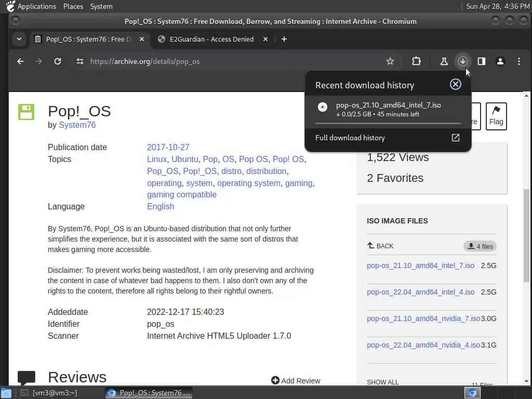Download pop-os_22.04_amd64_nvidia_4.iso
The height and width of the screenshot is (399, 532).
pyautogui.click(x=423, y=345)
